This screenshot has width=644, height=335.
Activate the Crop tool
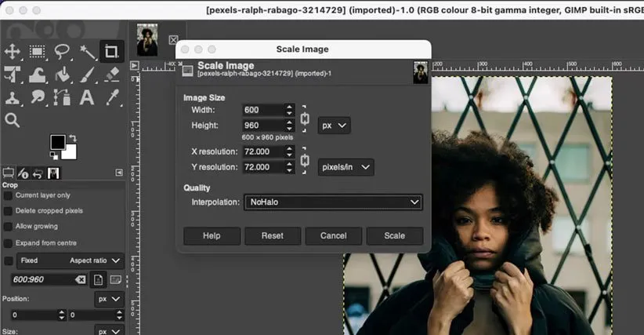point(111,52)
